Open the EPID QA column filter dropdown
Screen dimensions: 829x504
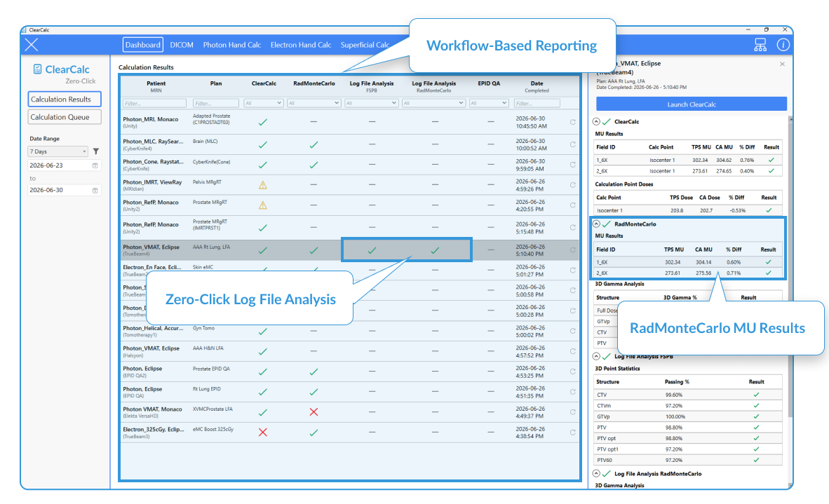489,103
